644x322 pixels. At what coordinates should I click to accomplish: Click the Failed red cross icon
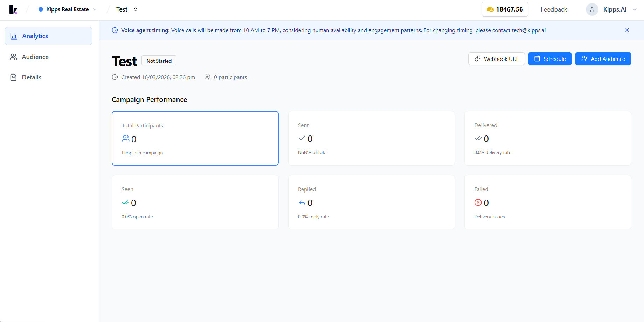478,202
